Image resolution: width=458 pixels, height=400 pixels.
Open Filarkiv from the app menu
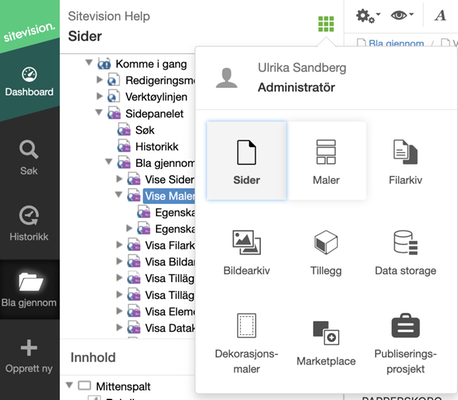pyautogui.click(x=405, y=161)
